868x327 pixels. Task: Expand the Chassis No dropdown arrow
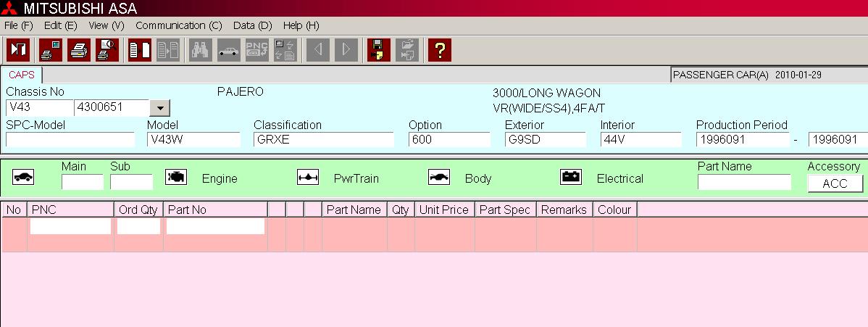pyautogui.click(x=159, y=108)
